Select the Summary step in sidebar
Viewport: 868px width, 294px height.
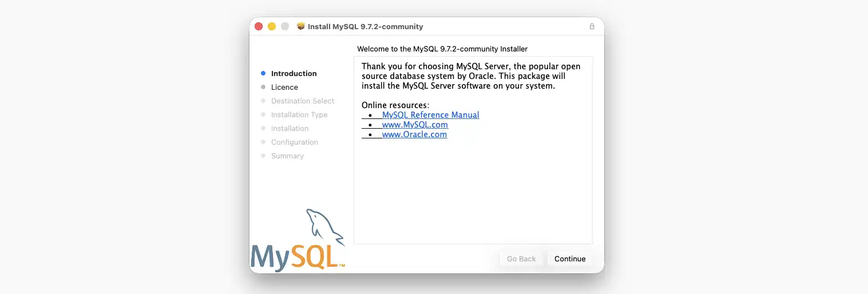[x=287, y=156]
